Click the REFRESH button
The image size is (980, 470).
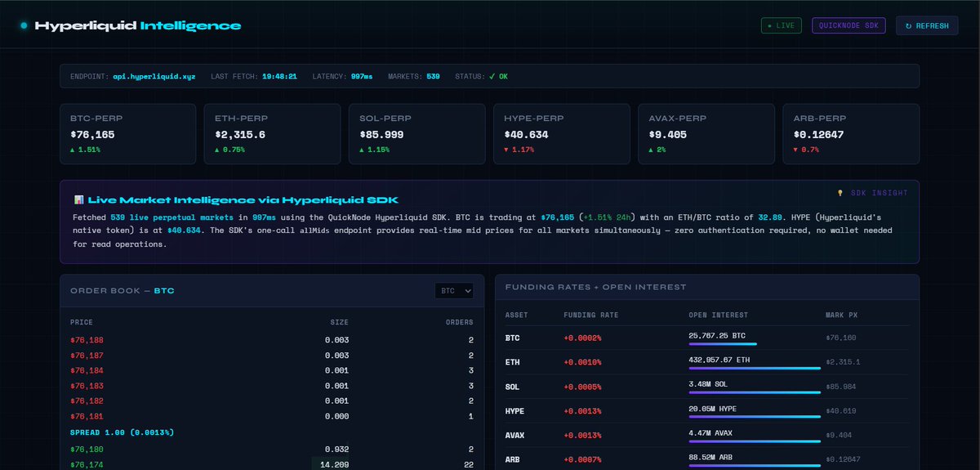coord(927,26)
